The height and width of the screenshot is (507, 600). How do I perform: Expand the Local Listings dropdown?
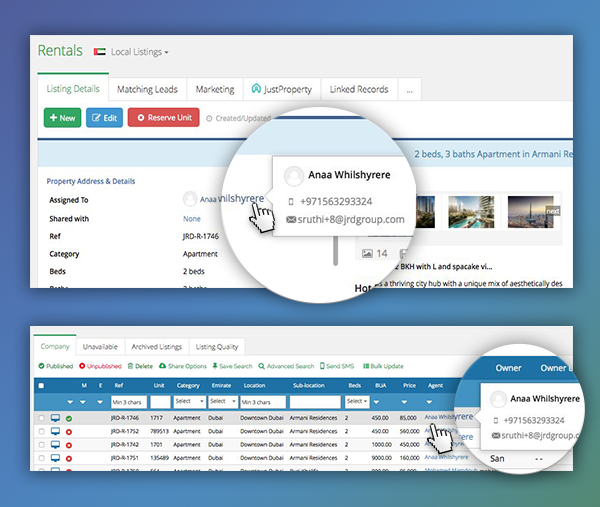pos(140,52)
